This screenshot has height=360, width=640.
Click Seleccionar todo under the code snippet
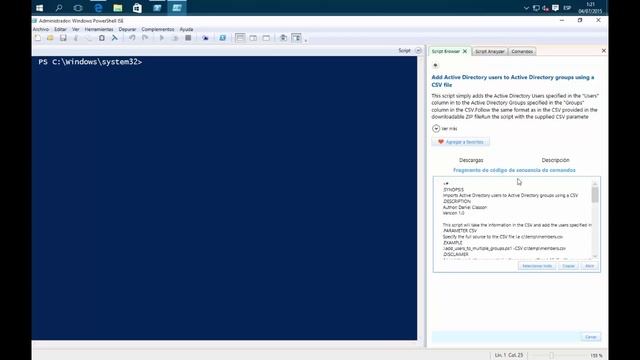point(537,266)
